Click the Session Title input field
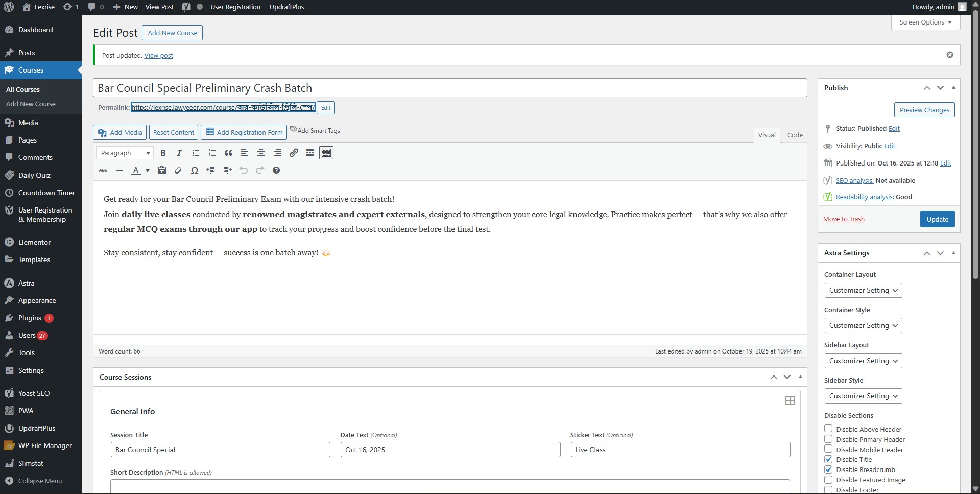The width and height of the screenshot is (980, 494). (220, 450)
